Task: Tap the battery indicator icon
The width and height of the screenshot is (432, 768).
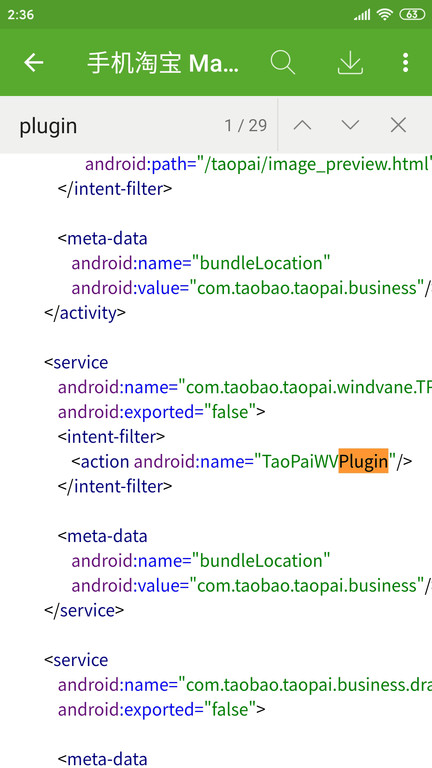Action: click(412, 15)
